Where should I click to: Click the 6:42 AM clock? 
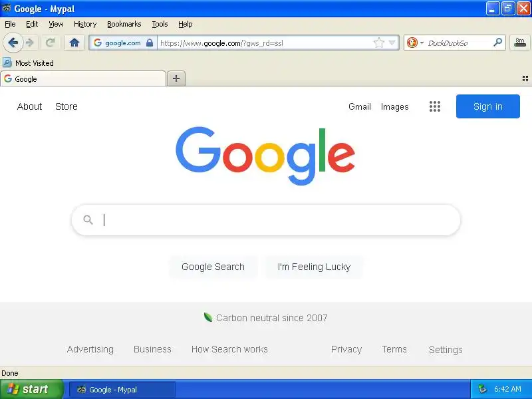508,389
